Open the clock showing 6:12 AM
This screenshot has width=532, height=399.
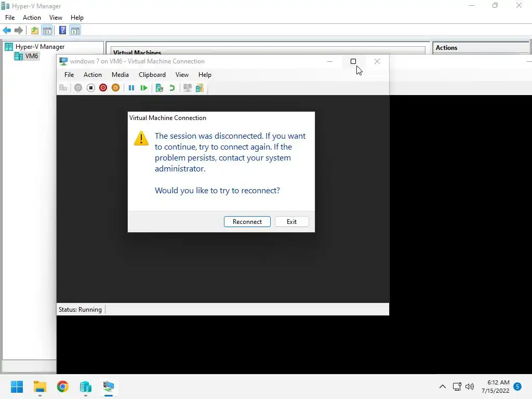495,387
